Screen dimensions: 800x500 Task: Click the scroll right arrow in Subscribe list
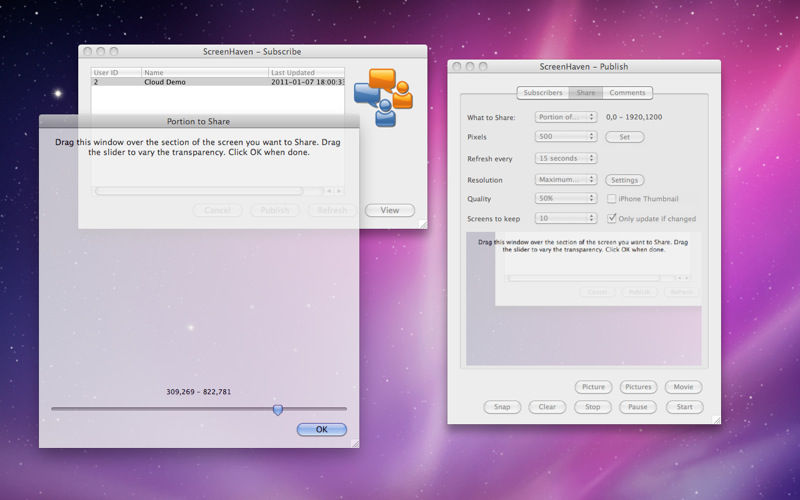[x=338, y=191]
